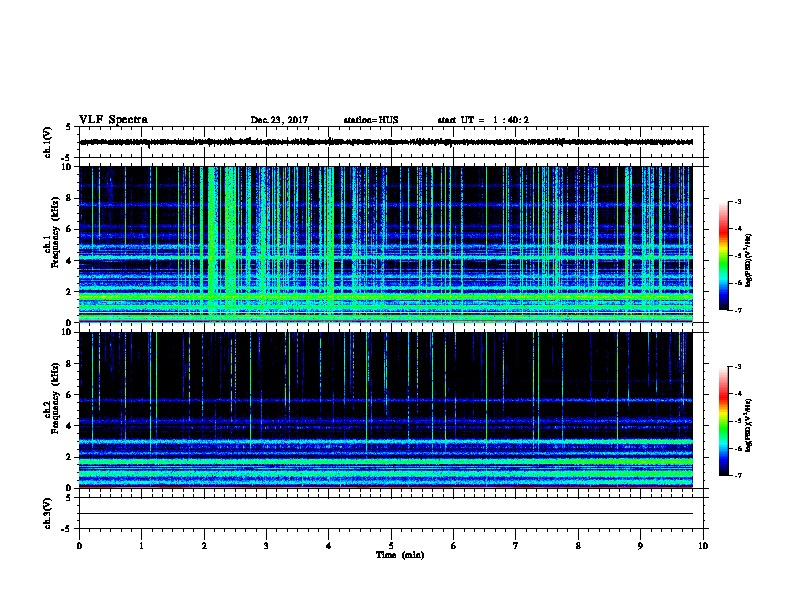Viewport: 792px width, 612px height.
Task: Click time axis tick label "5"
Action: (391, 545)
